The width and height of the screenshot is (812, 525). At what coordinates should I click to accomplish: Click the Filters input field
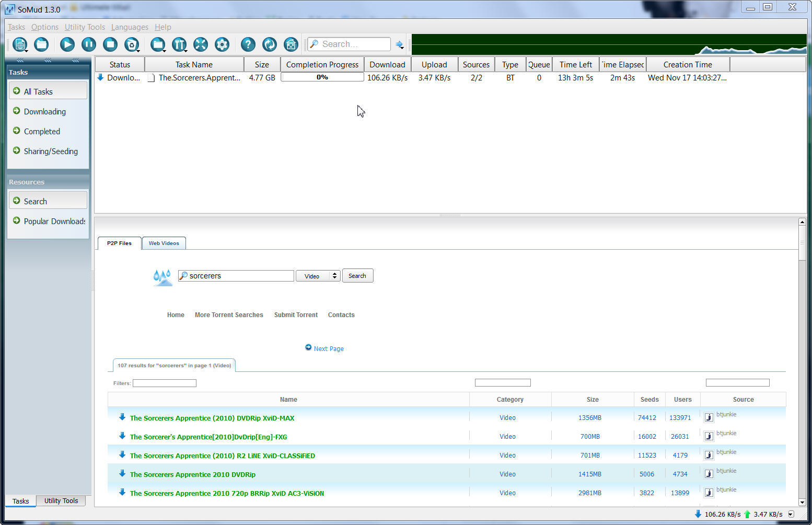pos(165,383)
